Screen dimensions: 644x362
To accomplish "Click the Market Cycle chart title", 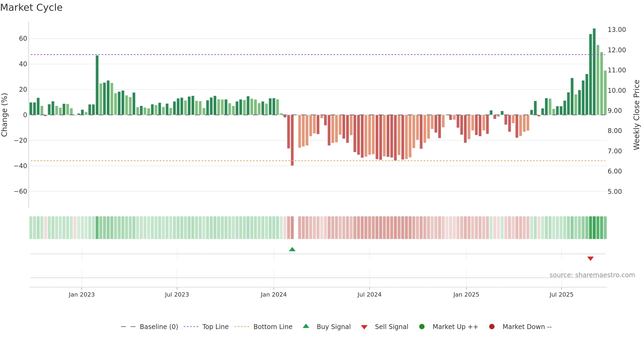I will tap(31, 8).
